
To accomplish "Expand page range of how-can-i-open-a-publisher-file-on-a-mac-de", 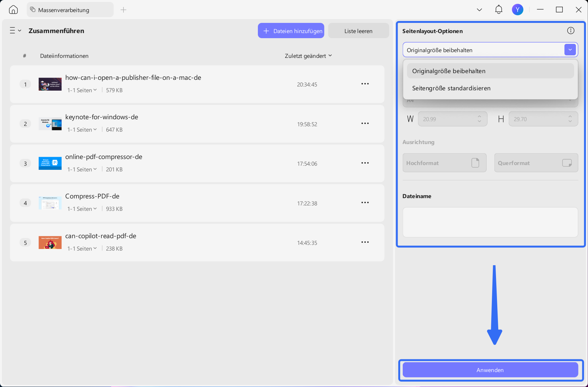I will (82, 90).
